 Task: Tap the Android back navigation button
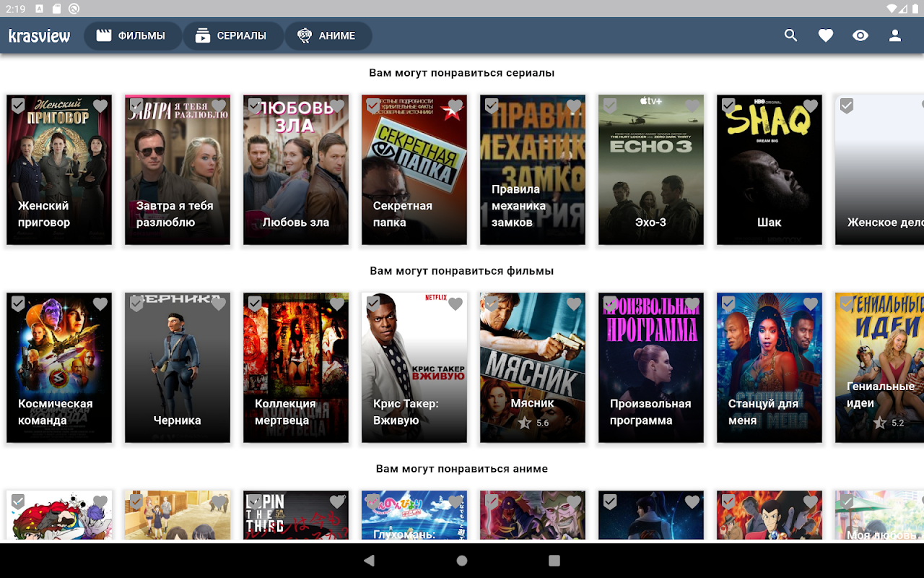pyautogui.click(x=370, y=561)
